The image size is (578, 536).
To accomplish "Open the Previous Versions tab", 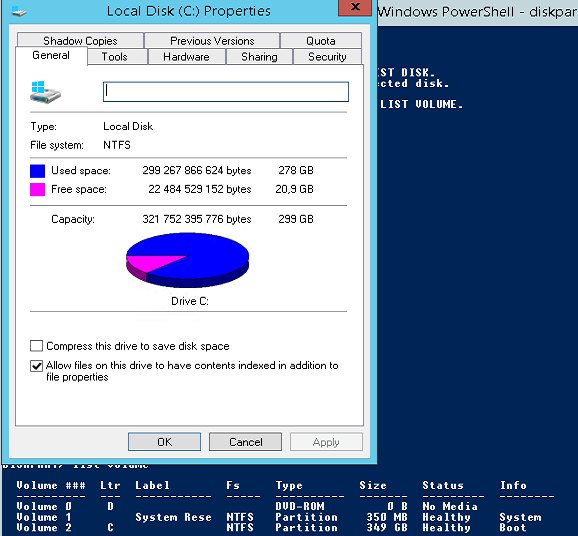I will click(212, 41).
